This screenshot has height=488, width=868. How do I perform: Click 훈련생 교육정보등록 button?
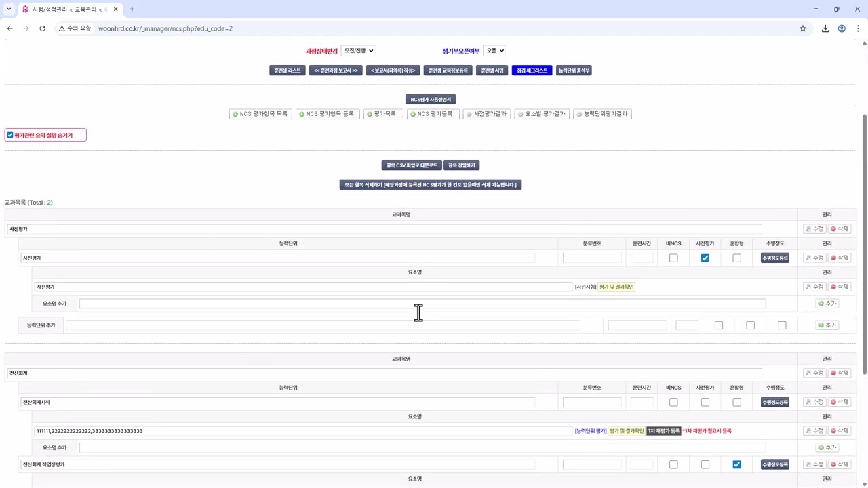(448, 70)
